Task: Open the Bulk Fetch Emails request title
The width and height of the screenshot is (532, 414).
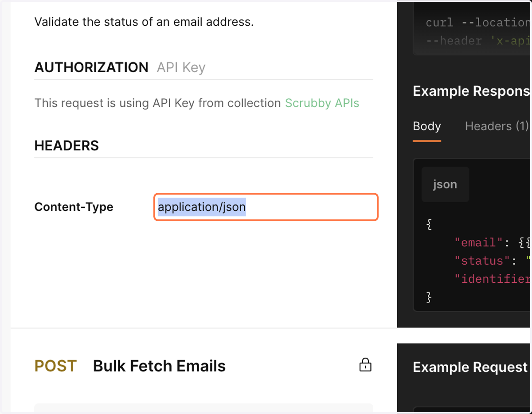Action: tap(159, 366)
